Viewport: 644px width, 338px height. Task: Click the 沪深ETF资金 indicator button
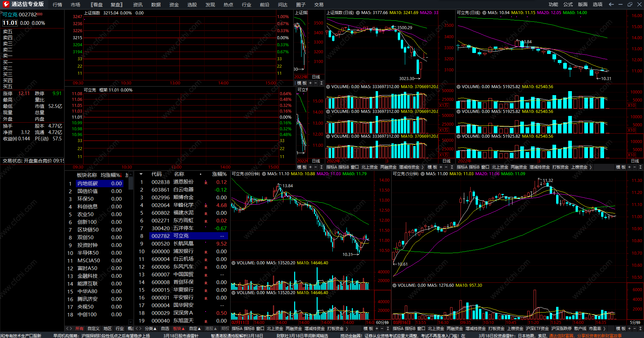point(537,329)
